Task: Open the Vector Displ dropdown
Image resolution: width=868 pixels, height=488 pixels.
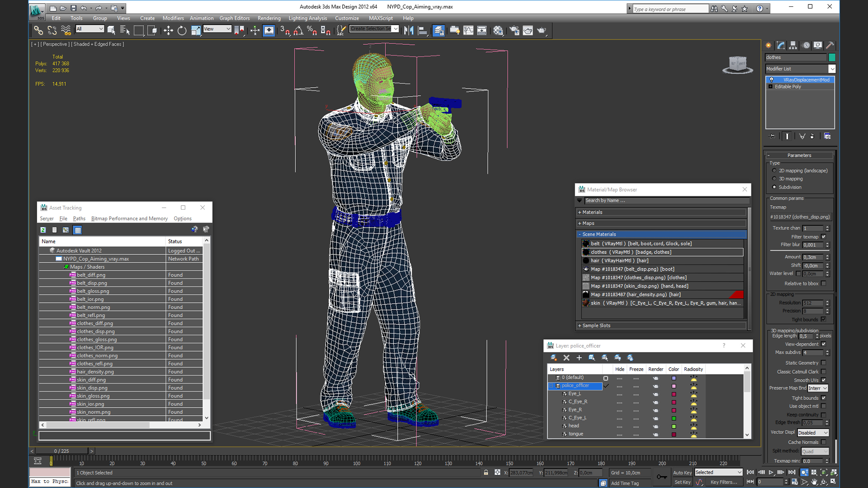Action: (813, 432)
